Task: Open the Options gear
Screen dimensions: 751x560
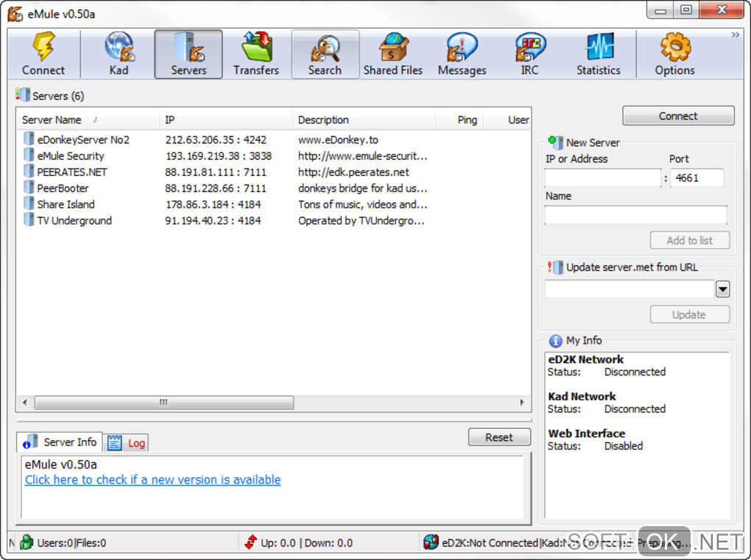Action: click(x=675, y=54)
